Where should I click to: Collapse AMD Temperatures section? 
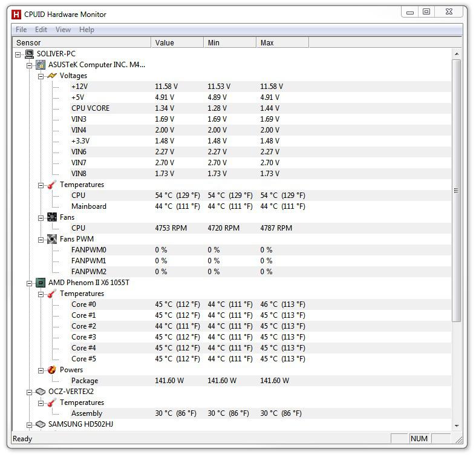pyautogui.click(x=41, y=294)
